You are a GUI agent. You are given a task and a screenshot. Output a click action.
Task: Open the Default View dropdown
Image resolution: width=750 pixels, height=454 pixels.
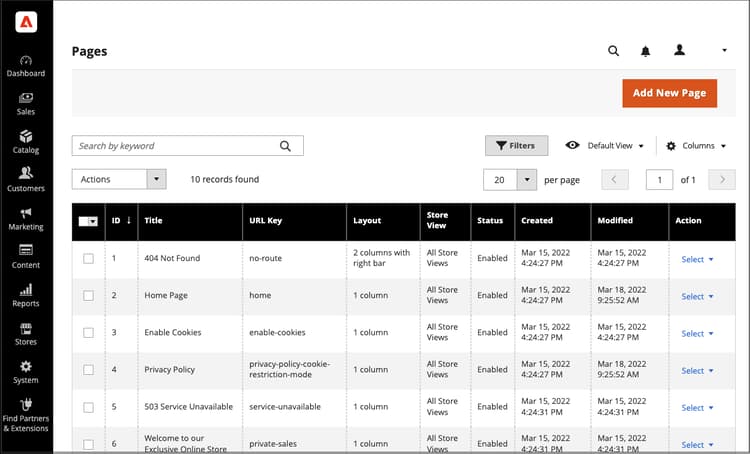pyautogui.click(x=605, y=145)
